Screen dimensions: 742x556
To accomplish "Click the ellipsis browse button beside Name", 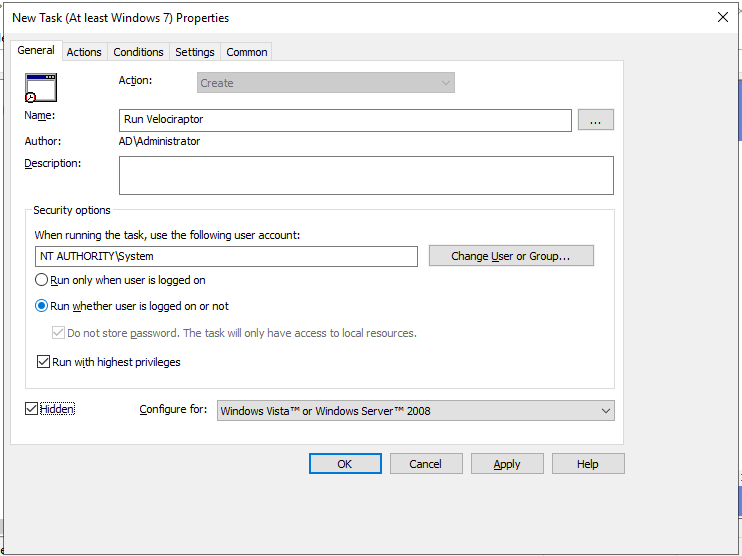I will tap(595, 120).
